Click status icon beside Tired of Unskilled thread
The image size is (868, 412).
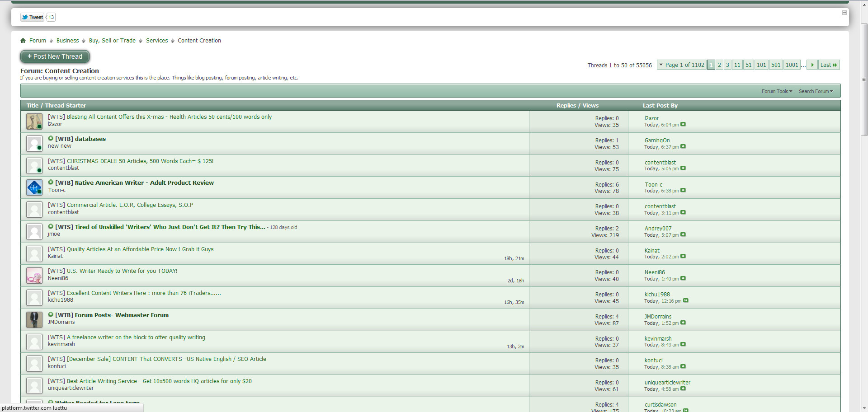pos(51,227)
